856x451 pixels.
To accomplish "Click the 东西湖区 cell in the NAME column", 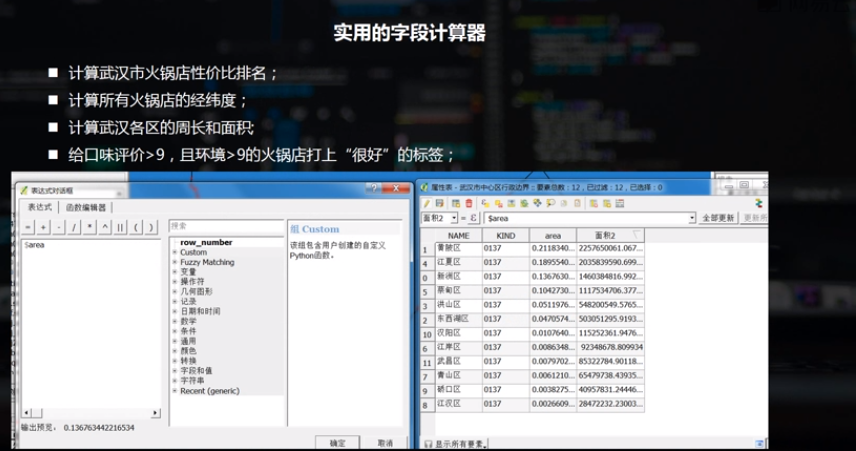I will [x=458, y=319].
